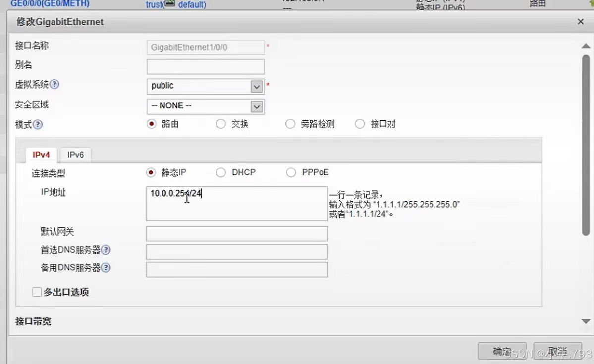This screenshot has width=594, height=364.
Task: Choose 静态IP connection type
Action: [151, 173]
